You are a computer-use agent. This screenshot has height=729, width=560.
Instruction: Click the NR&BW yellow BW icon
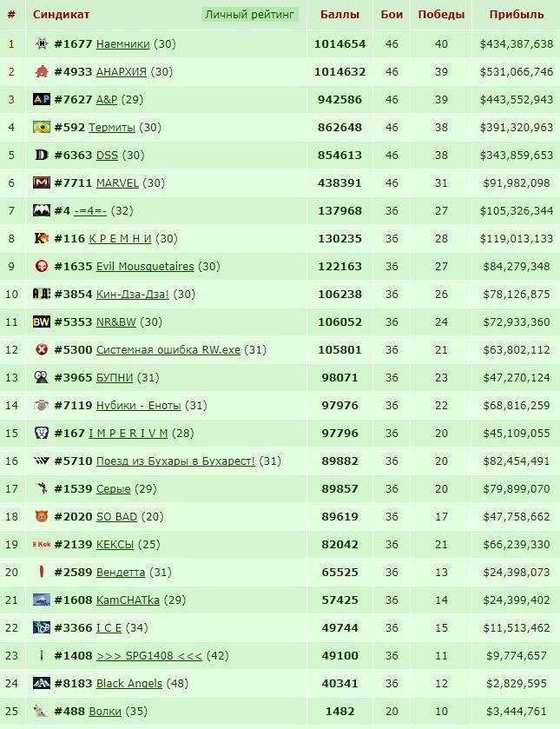[42, 321]
